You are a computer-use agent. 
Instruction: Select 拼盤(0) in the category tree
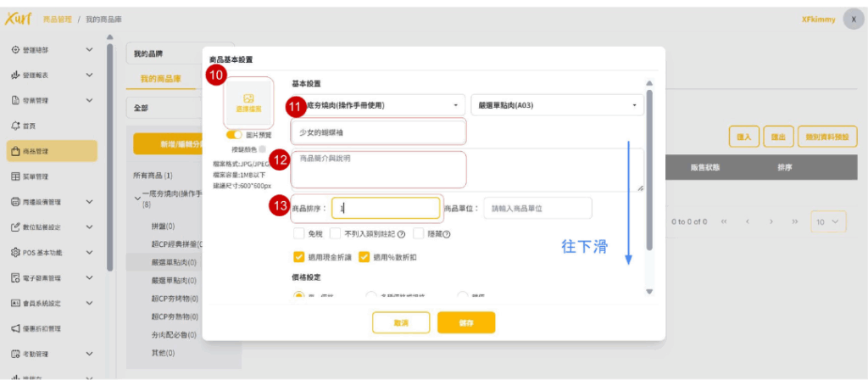coord(164,227)
